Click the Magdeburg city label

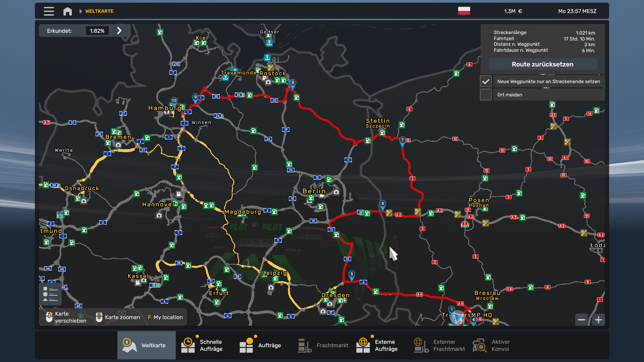243,212
